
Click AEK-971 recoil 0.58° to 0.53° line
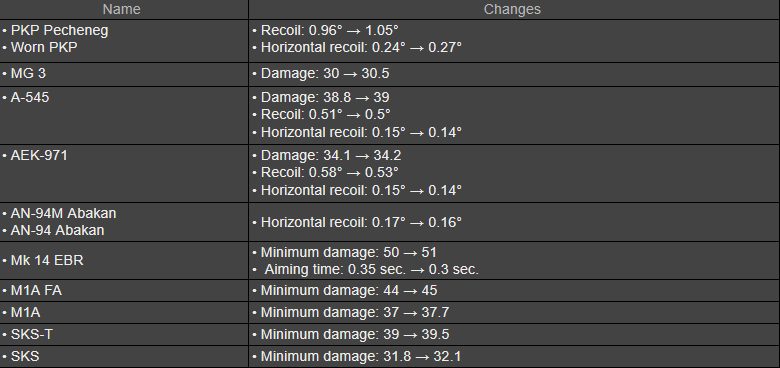tap(329, 173)
